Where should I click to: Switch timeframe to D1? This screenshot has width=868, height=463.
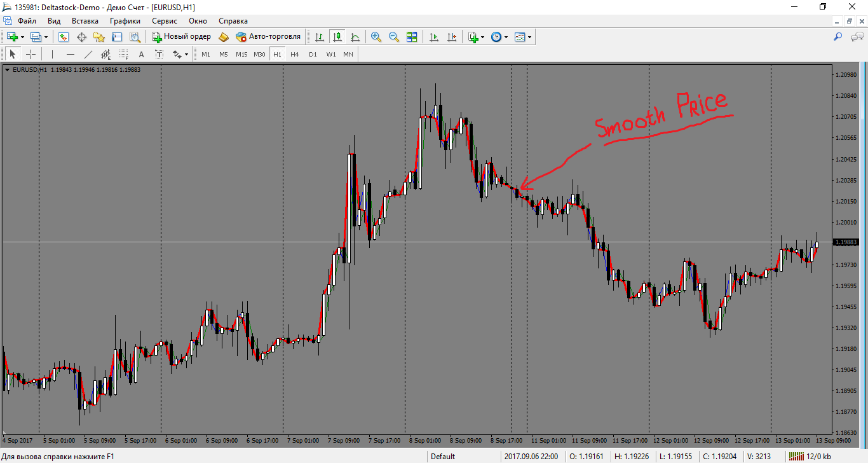click(x=313, y=54)
